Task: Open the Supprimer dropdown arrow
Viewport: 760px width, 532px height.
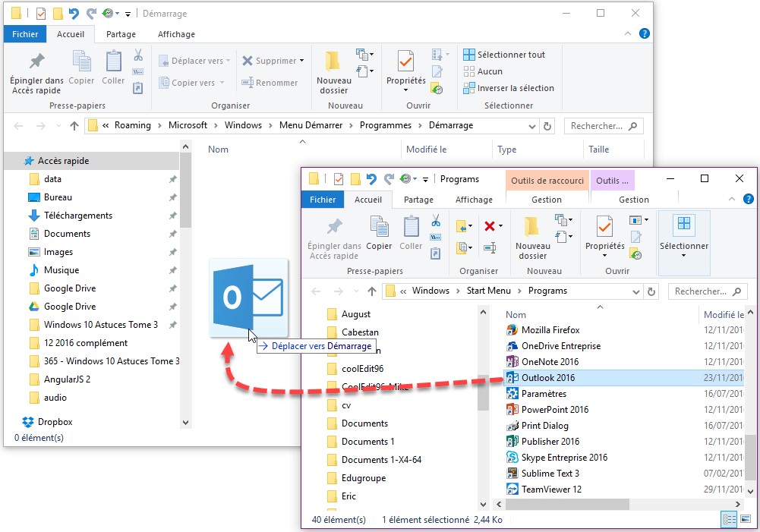Action: pos(302,61)
